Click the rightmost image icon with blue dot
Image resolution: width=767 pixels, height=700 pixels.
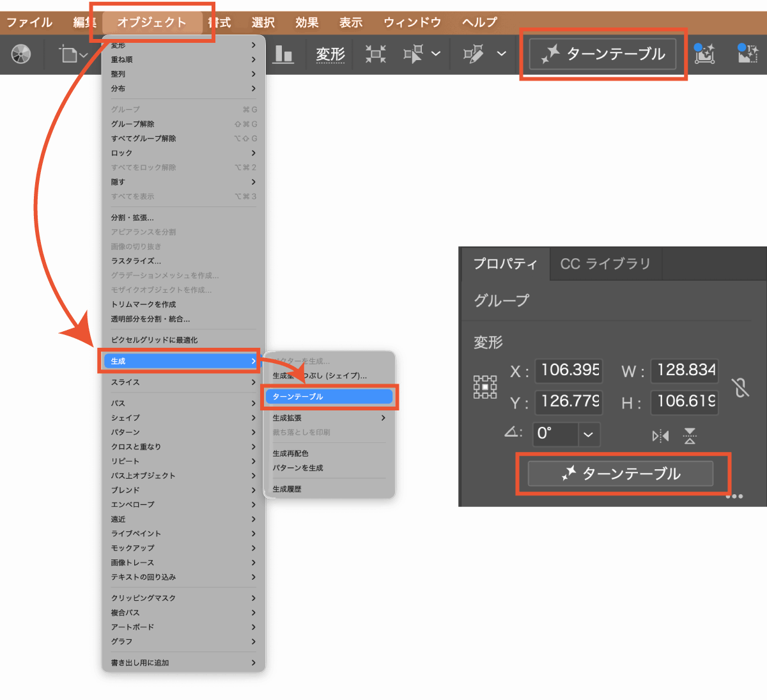click(x=747, y=54)
